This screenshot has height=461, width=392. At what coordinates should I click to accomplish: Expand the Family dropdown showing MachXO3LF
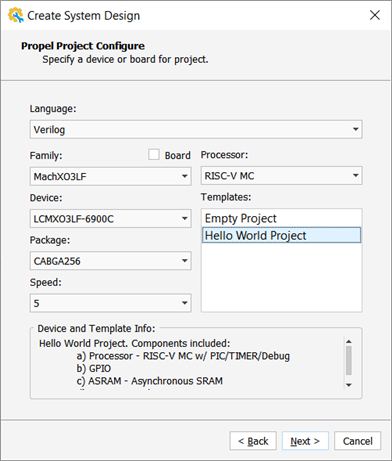point(110,176)
